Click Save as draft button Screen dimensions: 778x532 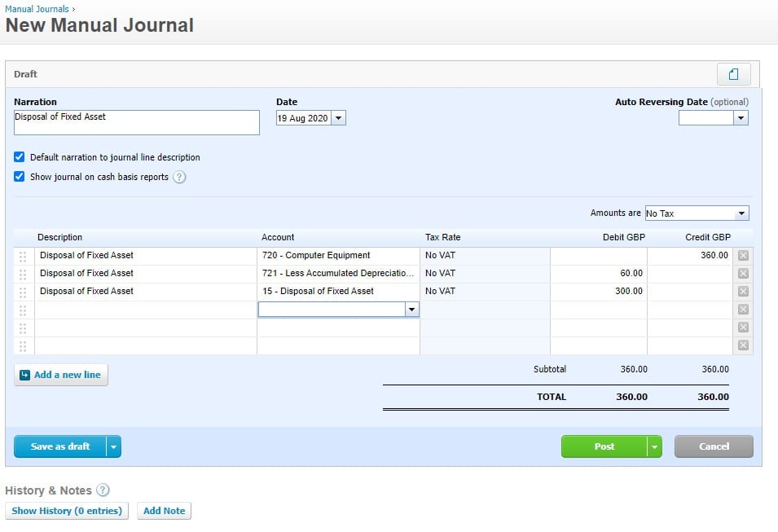click(60, 446)
